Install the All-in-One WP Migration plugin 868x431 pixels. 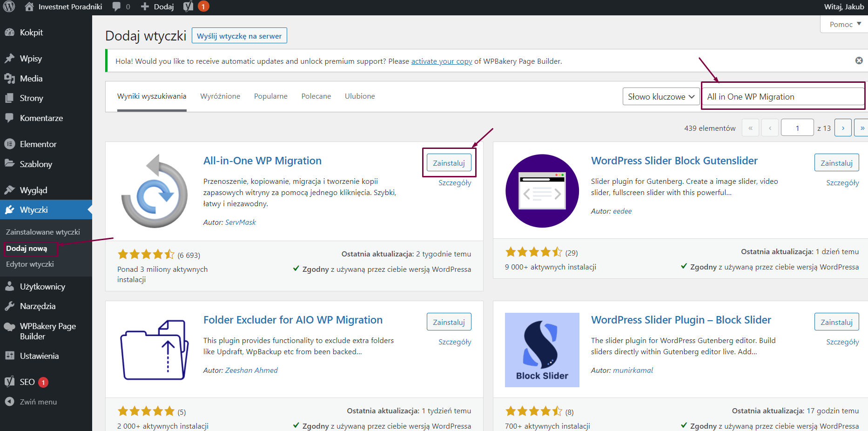tap(449, 163)
